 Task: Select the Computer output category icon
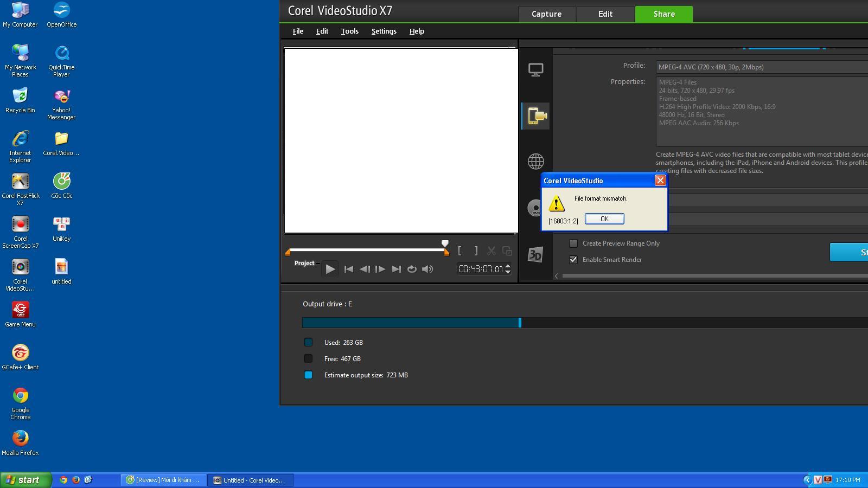tap(535, 70)
